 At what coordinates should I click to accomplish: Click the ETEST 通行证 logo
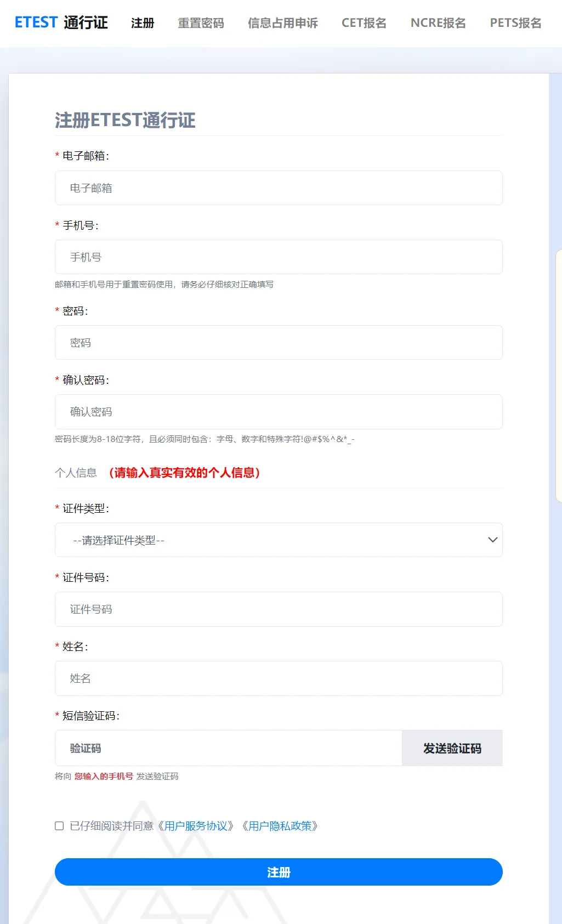(61, 22)
